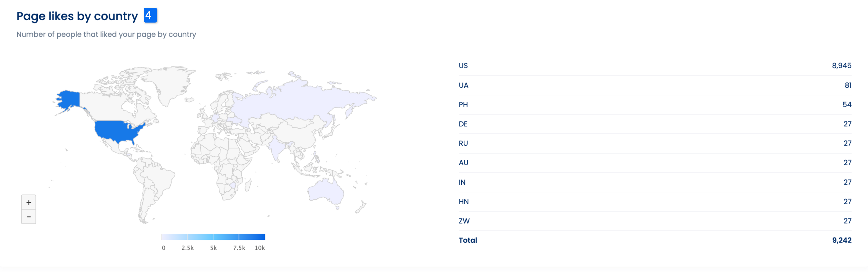Click the map zoom in plus button

coord(29,202)
